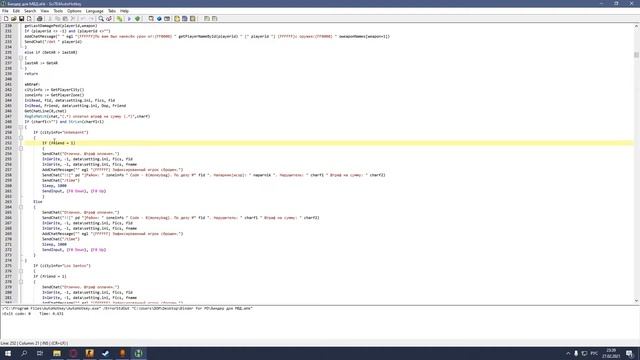Click the Copy toolbar icon

click(58, 18)
